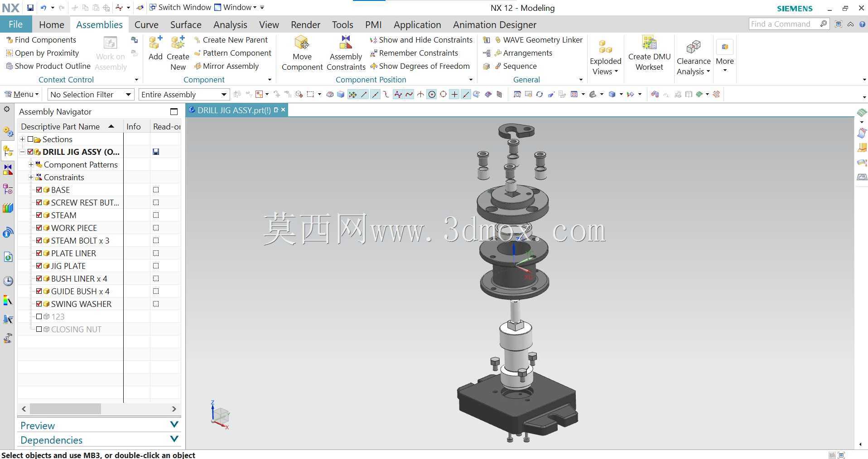Click the right arrow of the navigator scrollbar
The image size is (868, 459).
[174, 409]
